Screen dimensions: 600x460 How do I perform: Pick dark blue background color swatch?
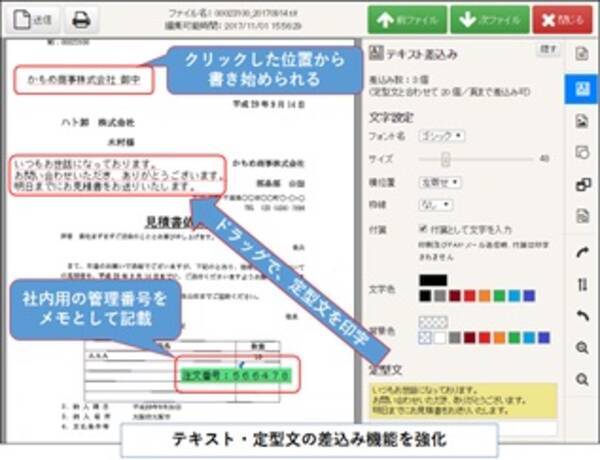[544, 338]
